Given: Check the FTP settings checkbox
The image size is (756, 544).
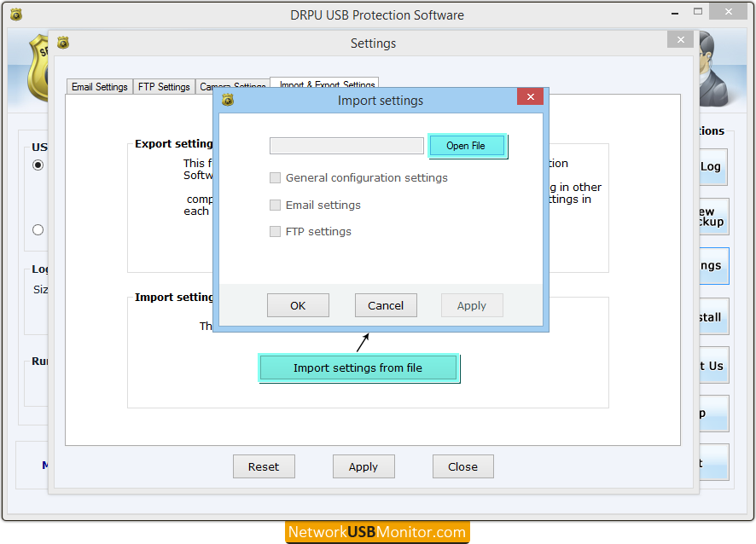Looking at the screenshot, I should [x=275, y=232].
